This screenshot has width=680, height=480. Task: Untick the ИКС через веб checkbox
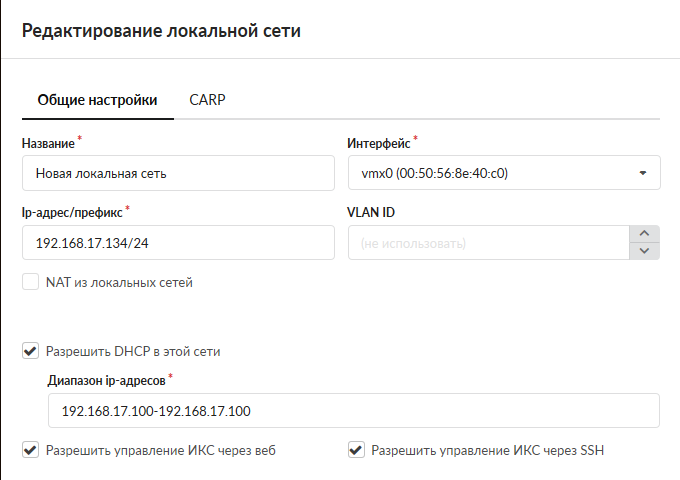[30, 450]
